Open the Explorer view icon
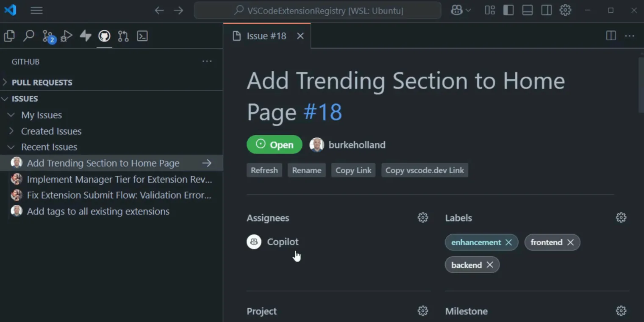 pos(9,36)
